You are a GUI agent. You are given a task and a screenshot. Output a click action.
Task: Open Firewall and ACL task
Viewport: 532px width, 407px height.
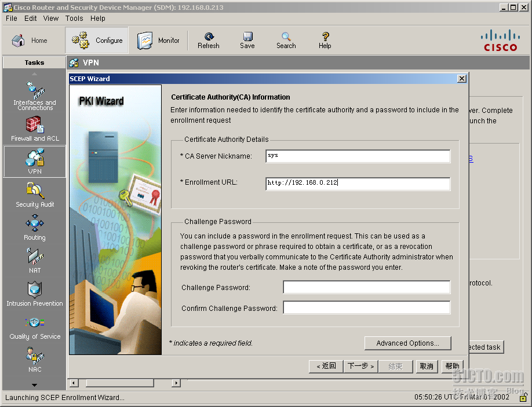point(35,129)
